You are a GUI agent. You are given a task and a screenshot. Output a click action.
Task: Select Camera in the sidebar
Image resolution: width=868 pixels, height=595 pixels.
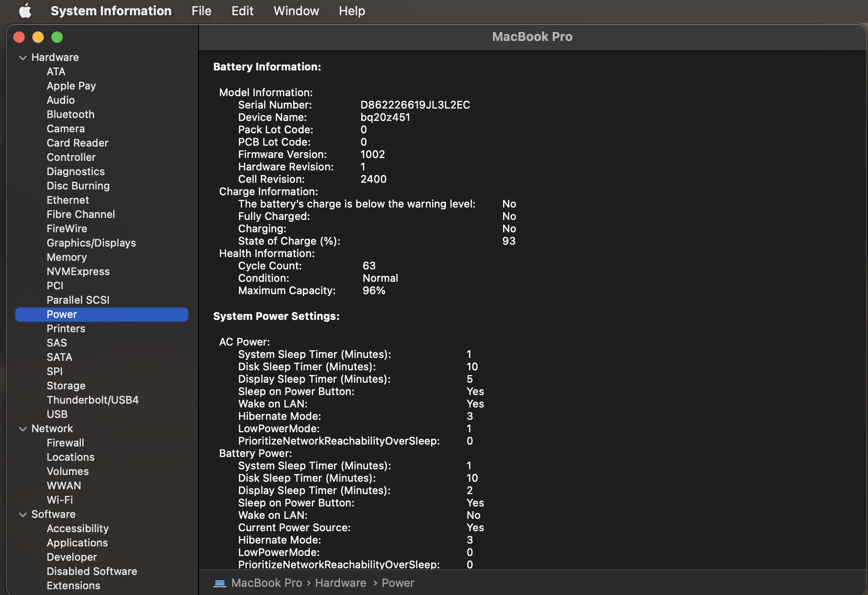(66, 129)
